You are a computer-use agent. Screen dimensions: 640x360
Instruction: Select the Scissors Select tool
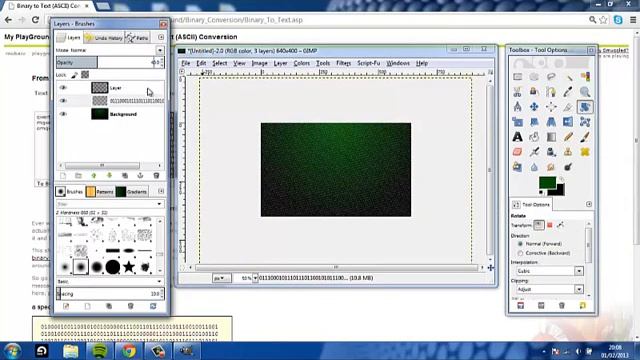(x=518, y=92)
